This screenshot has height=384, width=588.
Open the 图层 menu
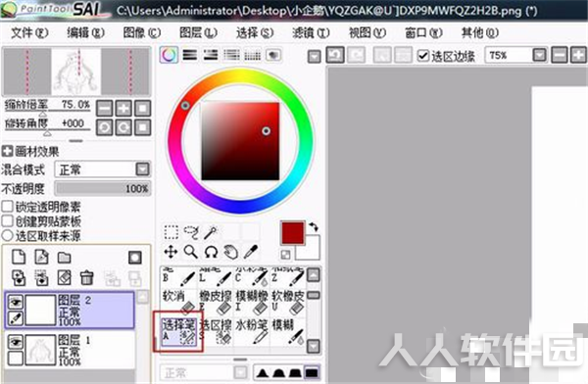coord(198,33)
